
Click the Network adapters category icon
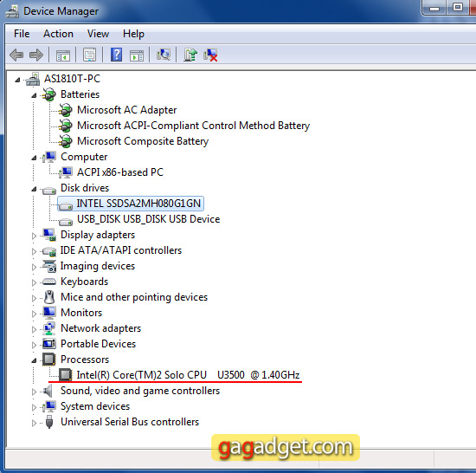click(49, 328)
